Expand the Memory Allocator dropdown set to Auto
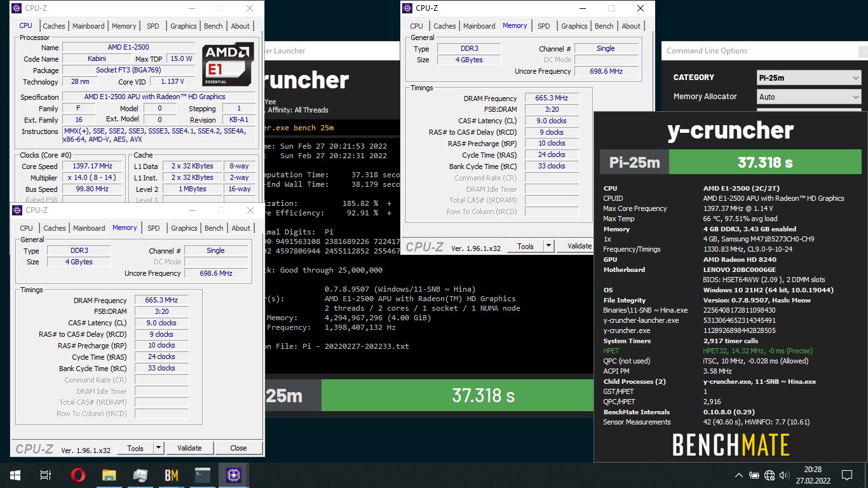868x488 pixels. (x=809, y=97)
